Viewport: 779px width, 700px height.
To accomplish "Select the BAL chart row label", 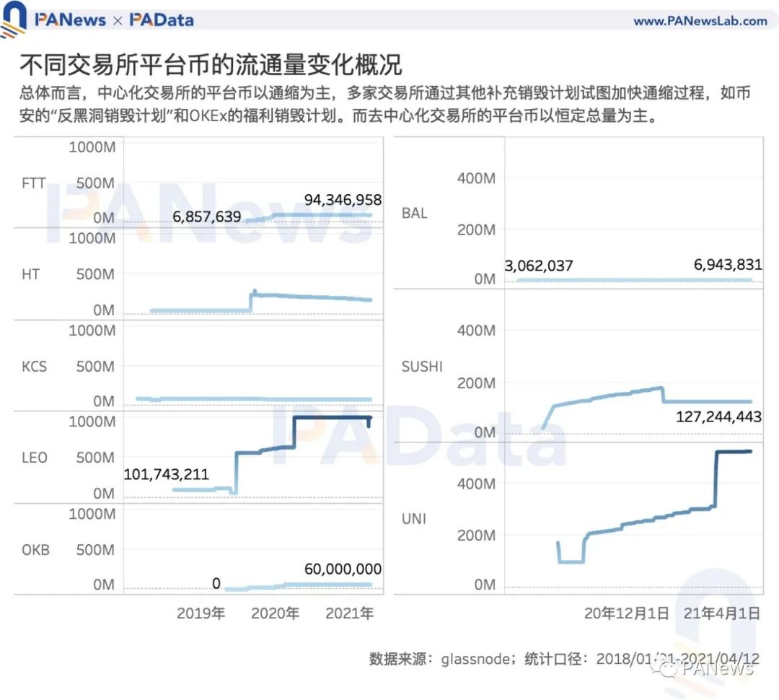I will [x=414, y=214].
